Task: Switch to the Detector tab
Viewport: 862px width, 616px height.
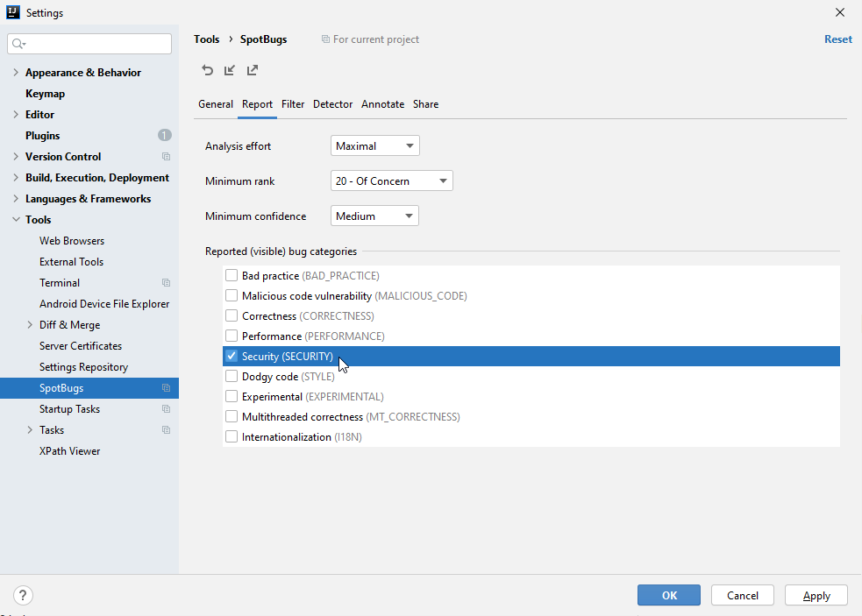Action: 332,104
